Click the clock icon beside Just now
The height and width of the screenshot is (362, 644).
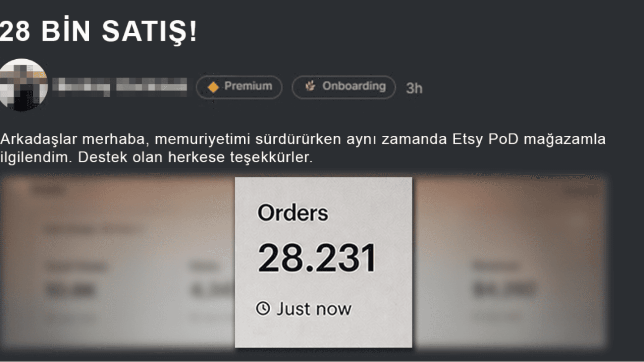263,308
